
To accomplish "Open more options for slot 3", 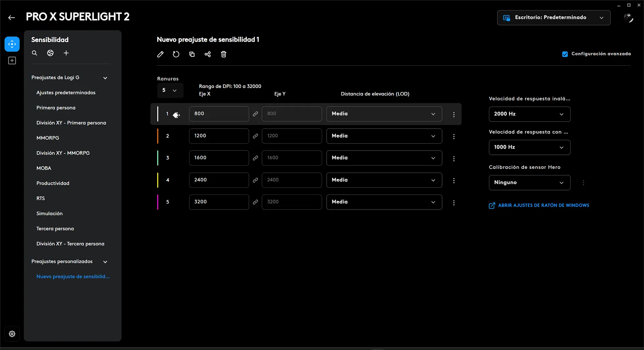I will (x=454, y=159).
